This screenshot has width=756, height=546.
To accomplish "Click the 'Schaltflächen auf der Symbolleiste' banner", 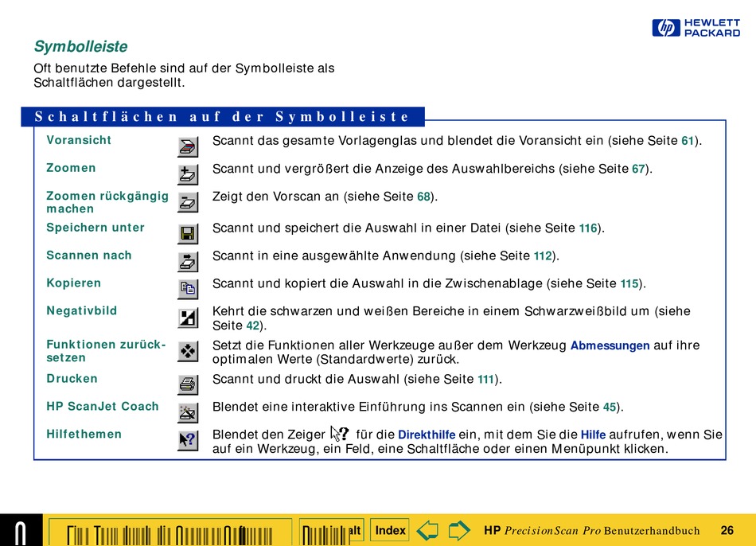I will 223,117.
